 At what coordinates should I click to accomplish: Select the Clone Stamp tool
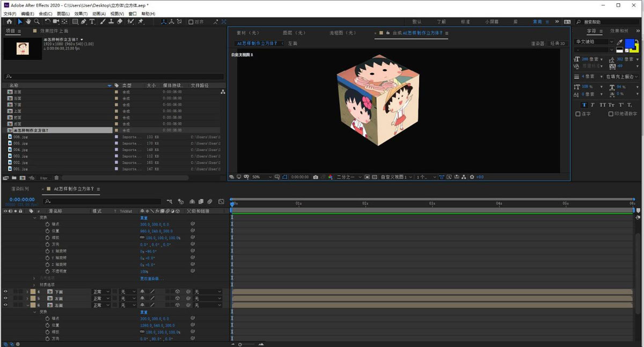pos(111,21)
